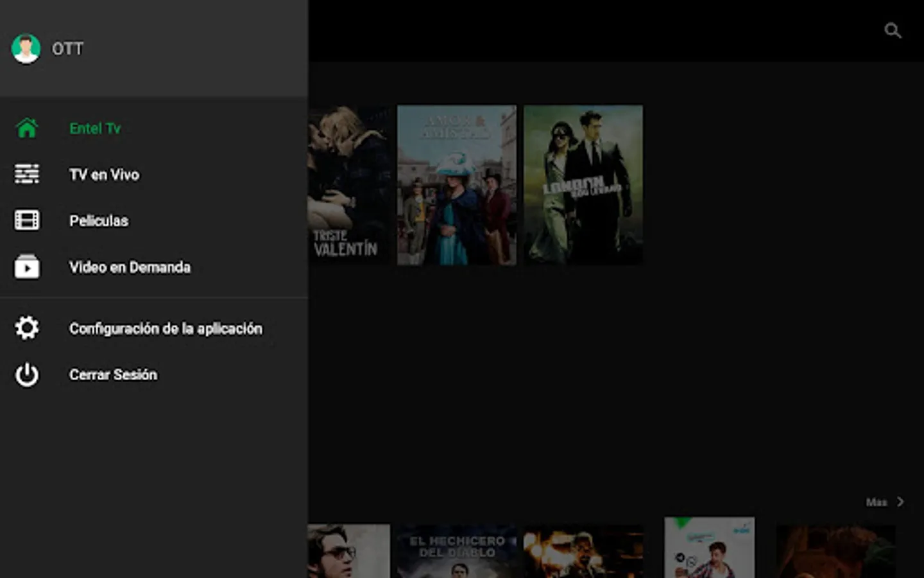This screenshot has width=924, height=578.
Task: Click the power icon for Cerrar Sesión
Action: pyautogui.click(x=27, y=374)
